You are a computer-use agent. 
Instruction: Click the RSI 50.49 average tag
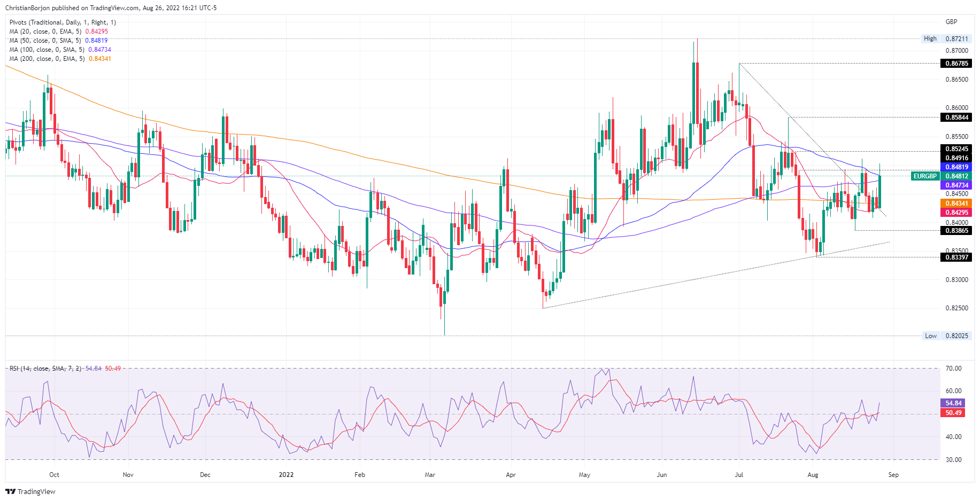pyautogui.click(x=953, y=413)
